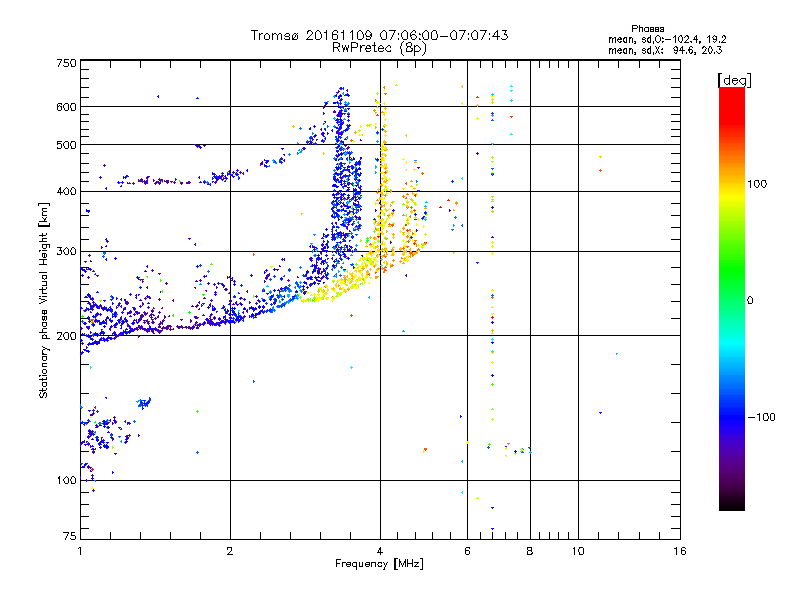
Task: Click the y-axis tick label '750'
Action: [66, 63]
